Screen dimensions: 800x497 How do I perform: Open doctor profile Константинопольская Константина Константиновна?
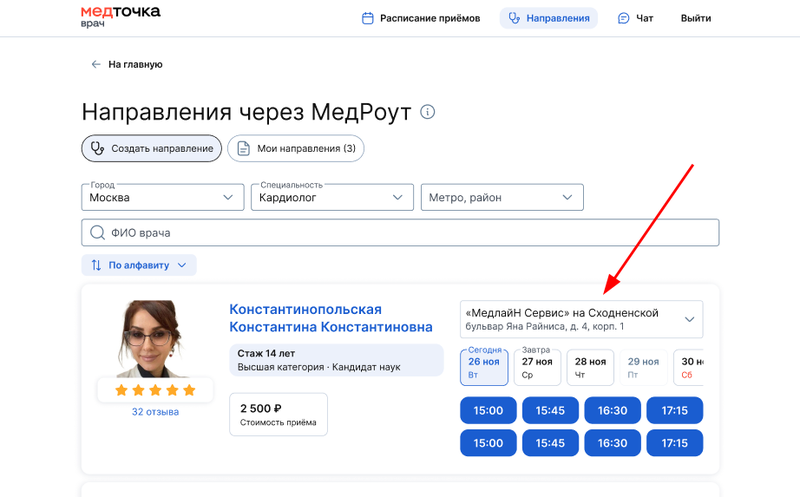coord(331,318)
